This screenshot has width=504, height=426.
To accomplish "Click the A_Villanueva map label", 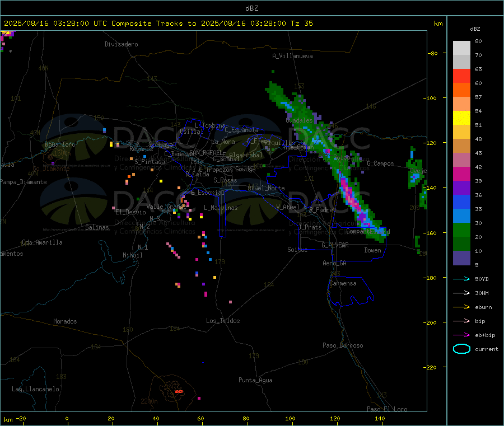I will (x=292, y=56).
